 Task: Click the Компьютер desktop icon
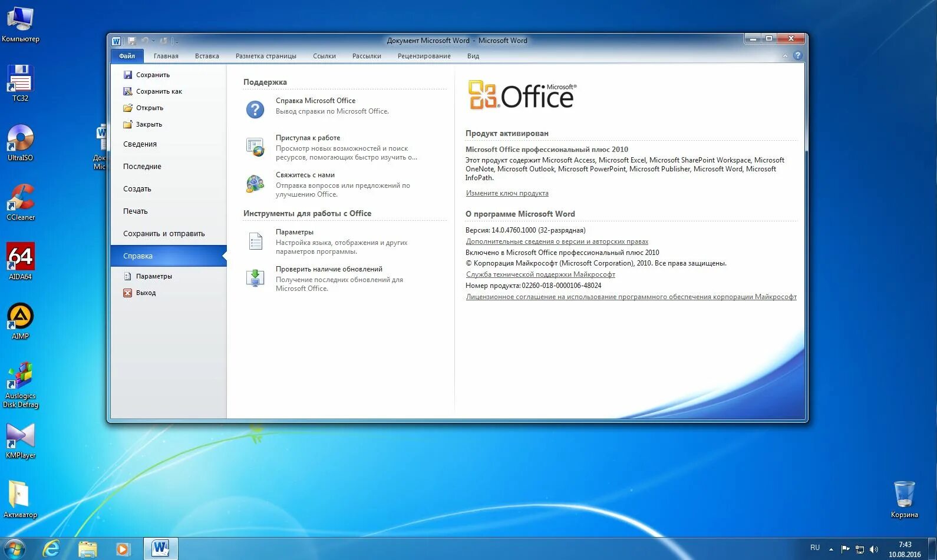tap(21, 24)
